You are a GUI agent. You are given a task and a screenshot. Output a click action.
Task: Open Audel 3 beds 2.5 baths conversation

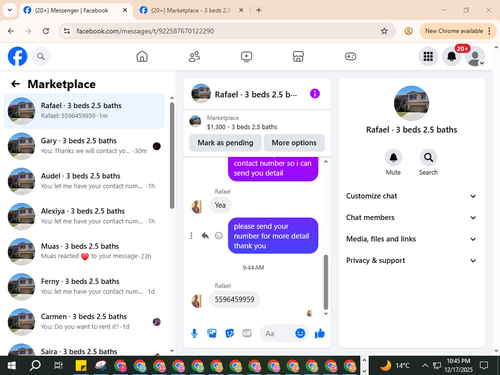point(84,181)
